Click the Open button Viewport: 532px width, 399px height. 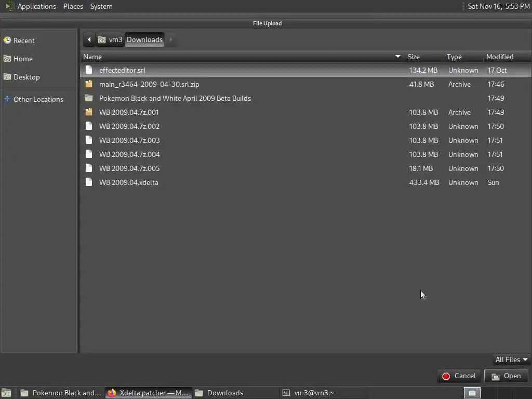point(506,376)
